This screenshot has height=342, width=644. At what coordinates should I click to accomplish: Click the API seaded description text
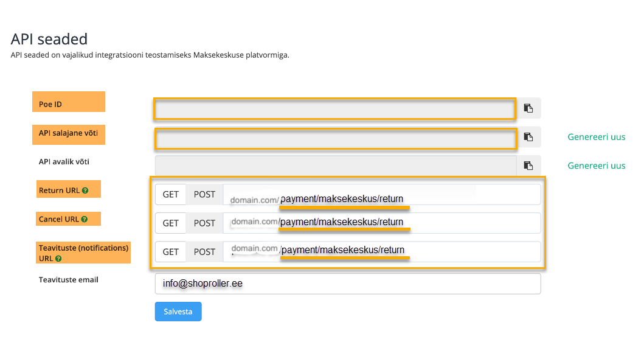click(x=150, y=55)
